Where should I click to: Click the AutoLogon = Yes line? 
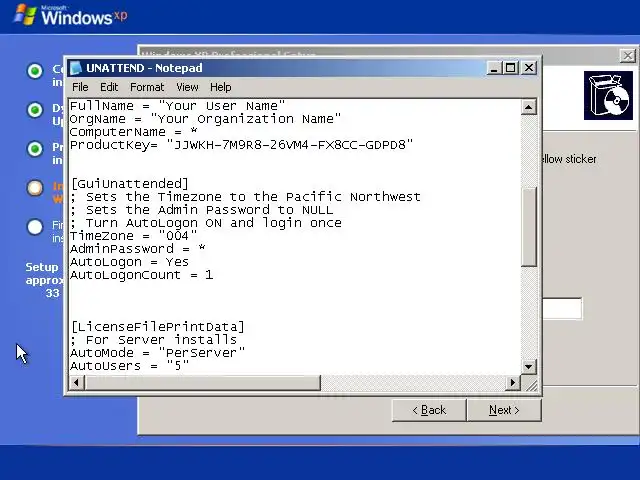(x=129, y=262)
